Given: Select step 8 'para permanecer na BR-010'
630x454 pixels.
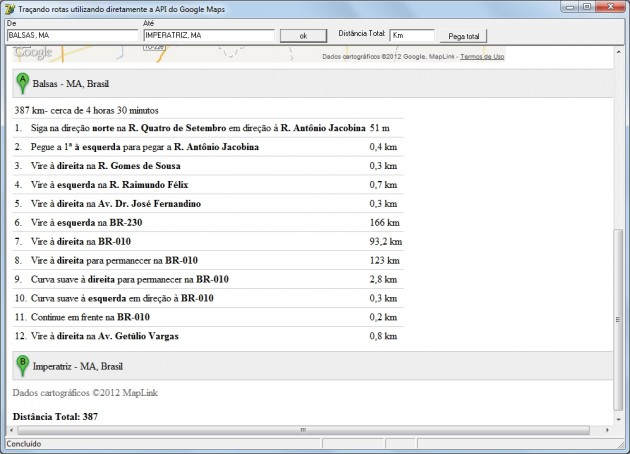Looking at the screenshot, I should pyautogui.click(x=208, y=260).
